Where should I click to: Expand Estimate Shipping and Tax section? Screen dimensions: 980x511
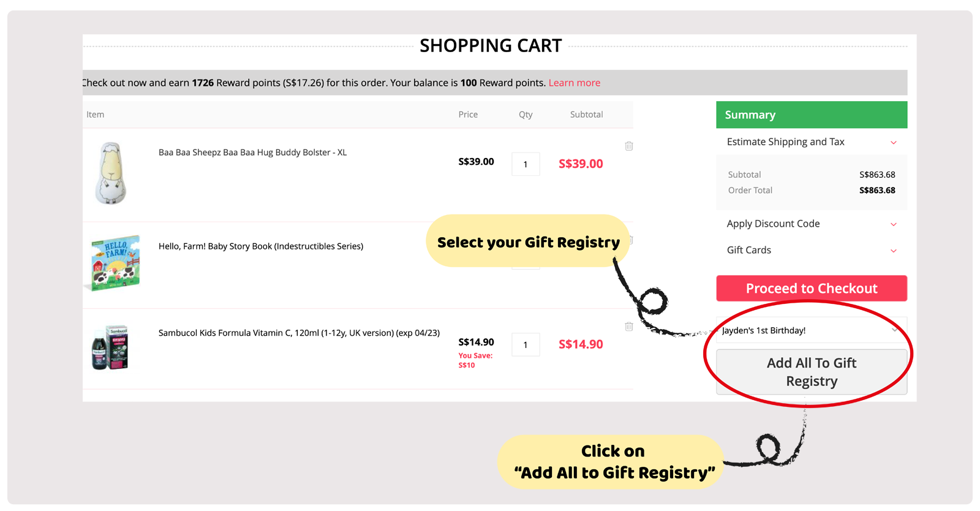click(x=811, y=142)
